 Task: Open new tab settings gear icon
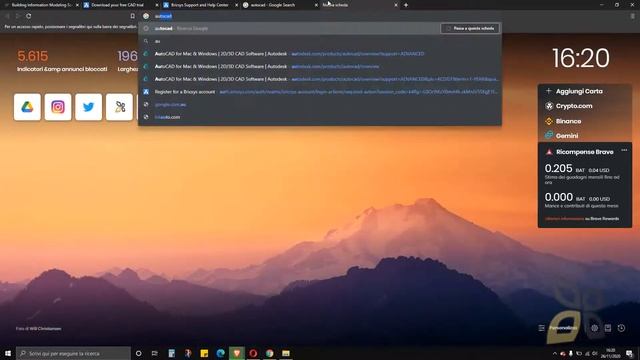click(595, 328)
